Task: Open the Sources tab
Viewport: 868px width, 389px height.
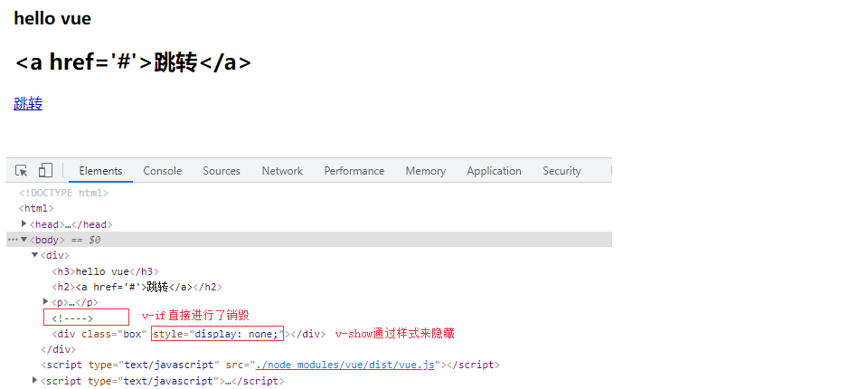Action: pyautogui.click(x=222, y=171)
